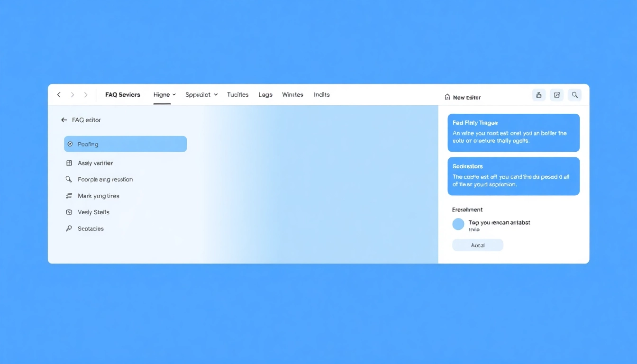Click the magnifier icon beside Foorple amg resstion
The height and width of the screenshot is (364, 637).
(69, 179)
